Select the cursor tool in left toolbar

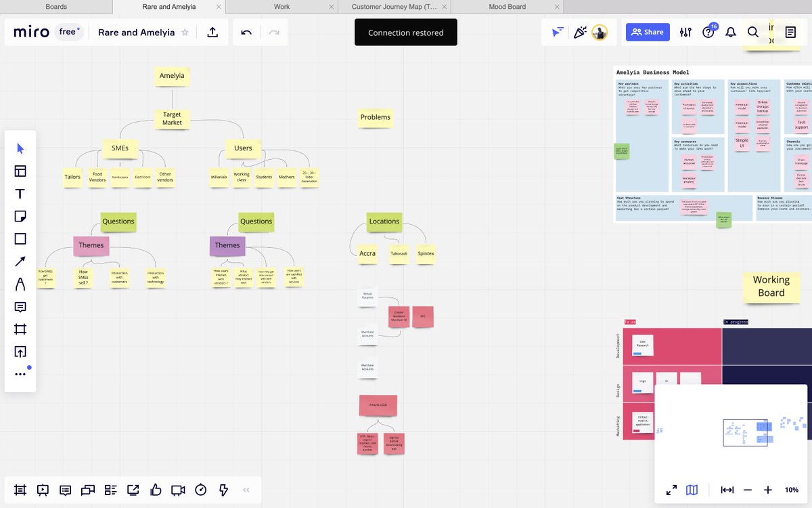(20, 148)
